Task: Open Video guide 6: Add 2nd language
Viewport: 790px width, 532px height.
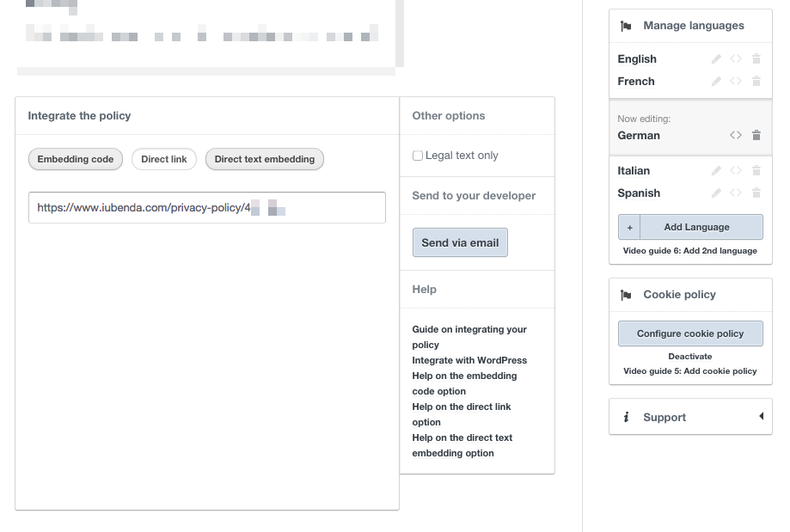Action: (690, 251)
